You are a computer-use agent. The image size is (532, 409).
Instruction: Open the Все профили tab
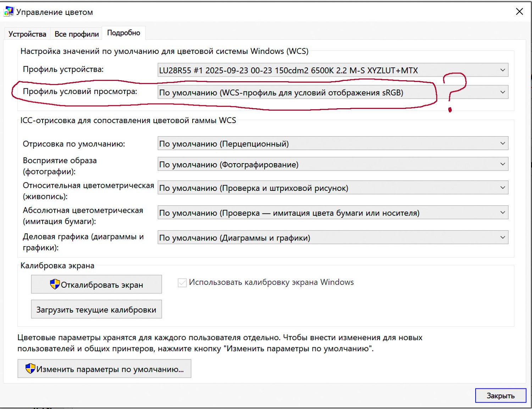coord(77,34)
